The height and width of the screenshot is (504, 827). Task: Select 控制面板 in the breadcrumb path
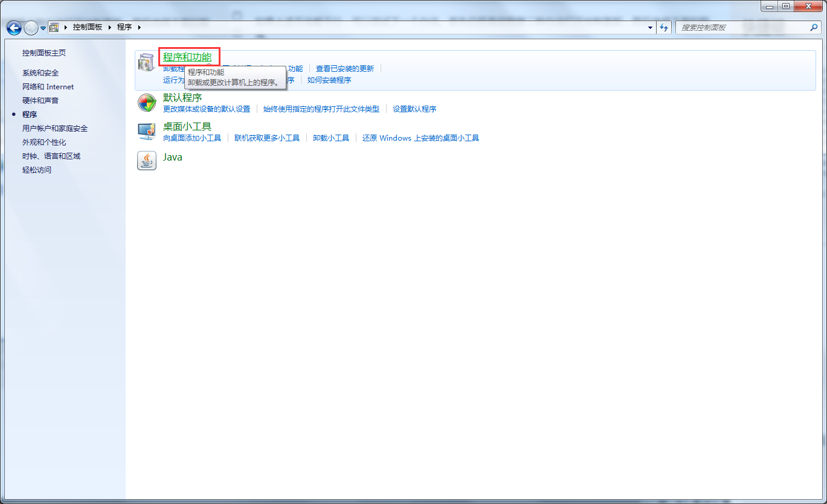coord(88,27)
